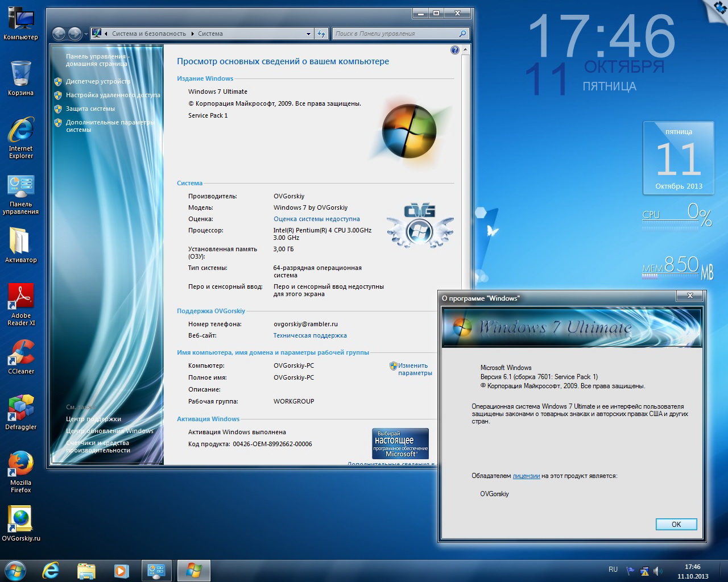Click the MEM 850 MB meter gadget

tap(677, 267)
